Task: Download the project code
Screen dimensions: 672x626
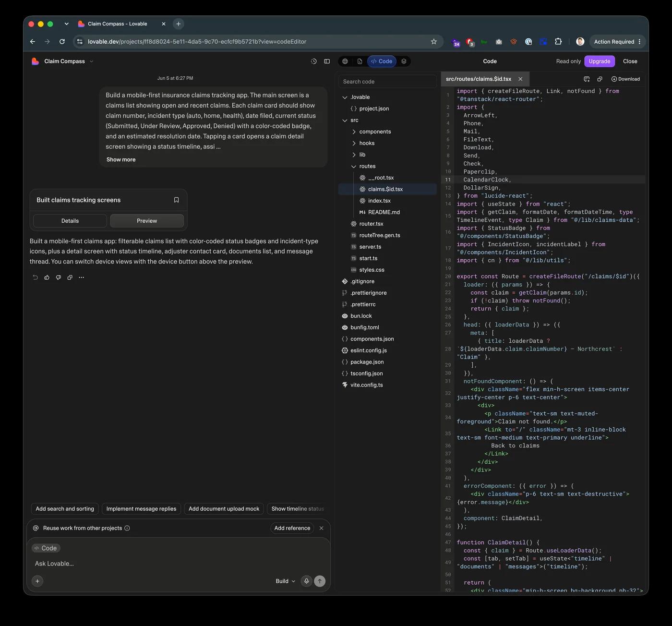Action: click(x=625, y=79)
